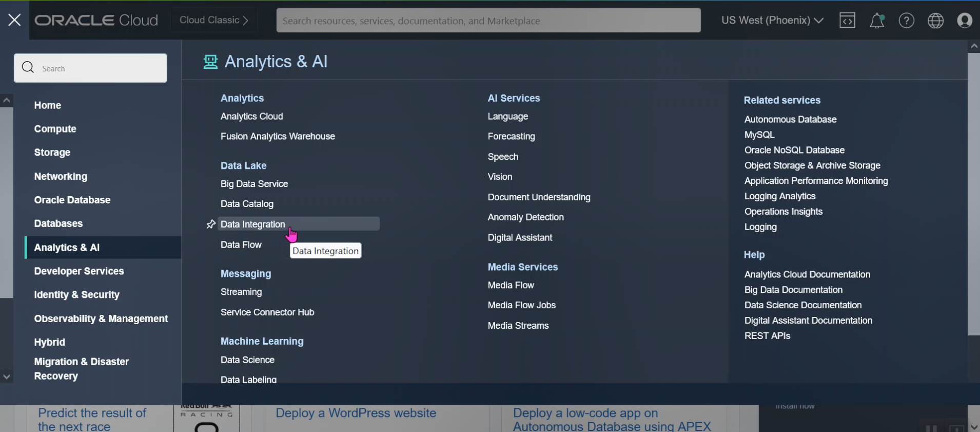Screen dimensions: 980x432
Task: Open MySQL related service
Action: click(x=760, y=135)
